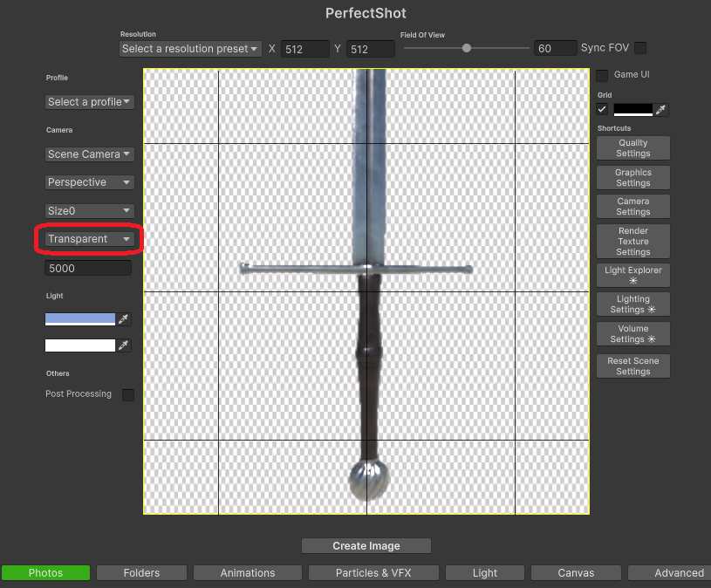Uncheck the Grid checkbox

602,110
